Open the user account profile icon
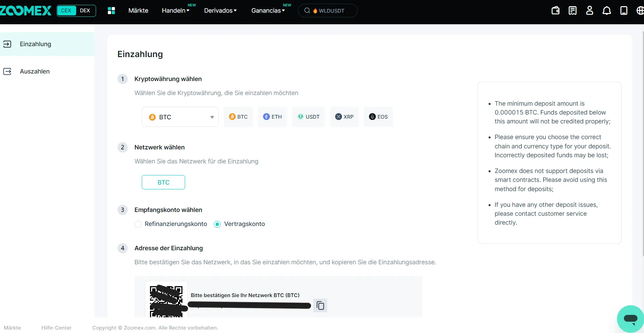The width and height of the screenshot is (644, 333). [x=590, y=11]
